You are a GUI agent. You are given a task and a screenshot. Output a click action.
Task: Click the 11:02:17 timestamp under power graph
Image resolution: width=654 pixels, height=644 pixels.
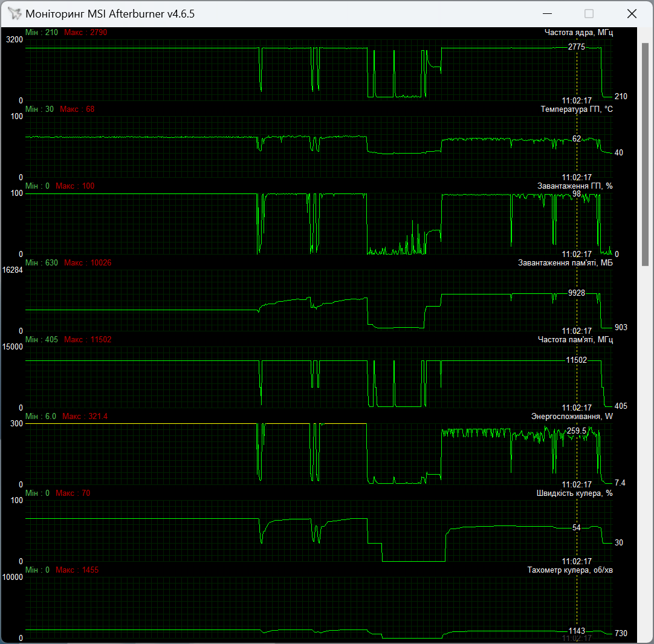577,484
